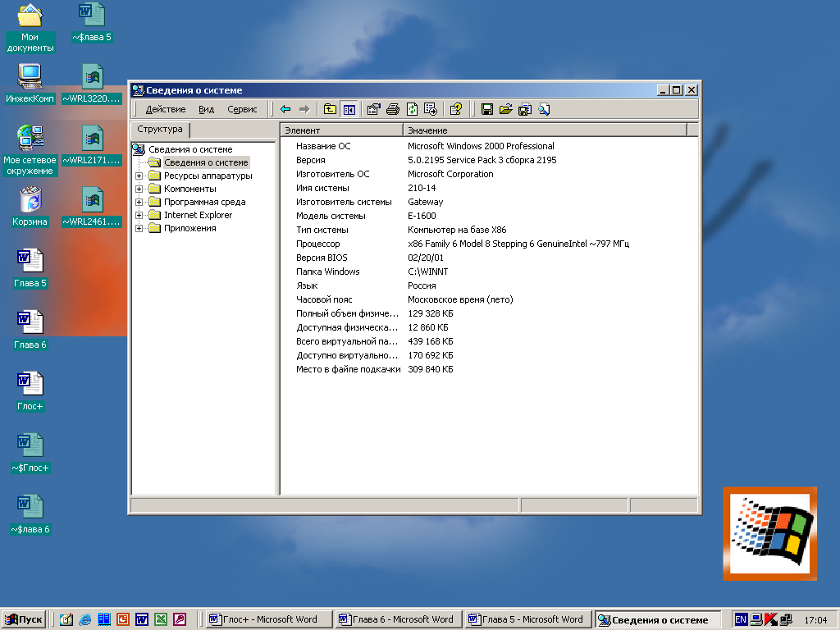The image size is (840, 630).
Task: Refresh system information with the green arrows icon
Action: pyautogui.click(x=412, y=109)
